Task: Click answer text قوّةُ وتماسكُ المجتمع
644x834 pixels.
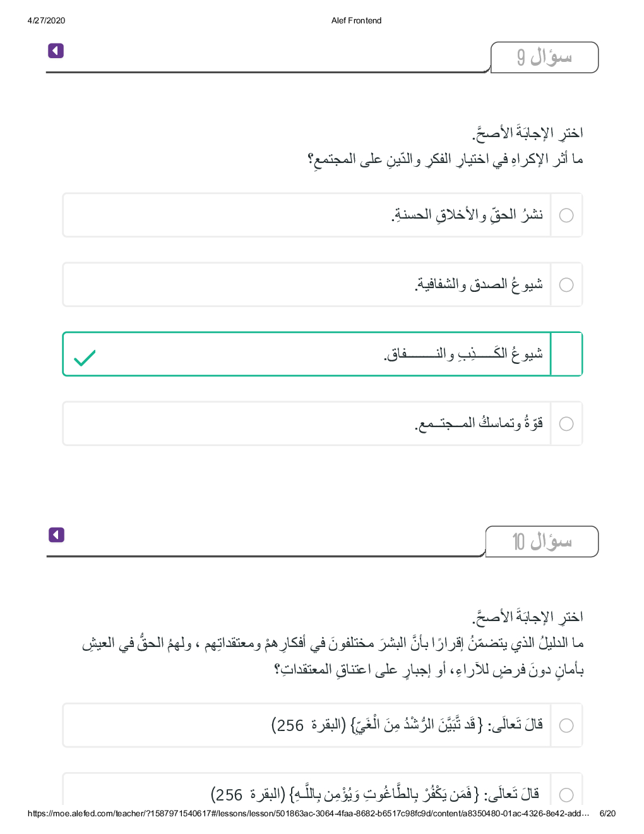Action: click(x=479, y=423)
